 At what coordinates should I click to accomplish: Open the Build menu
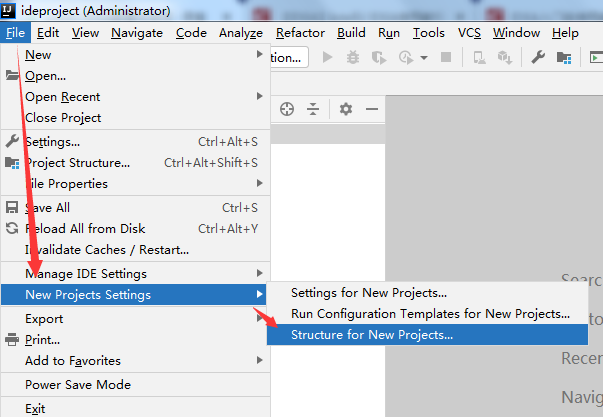[x=351, y=33]
